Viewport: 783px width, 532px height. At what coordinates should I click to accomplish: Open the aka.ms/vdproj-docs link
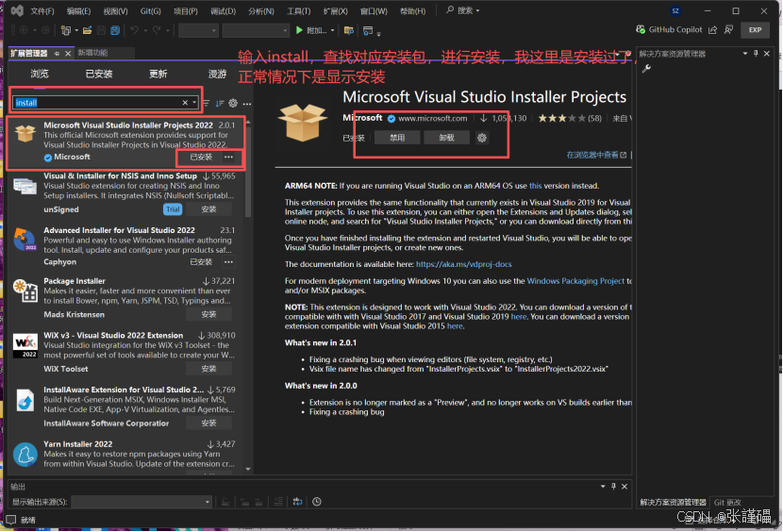pos(464,264)
